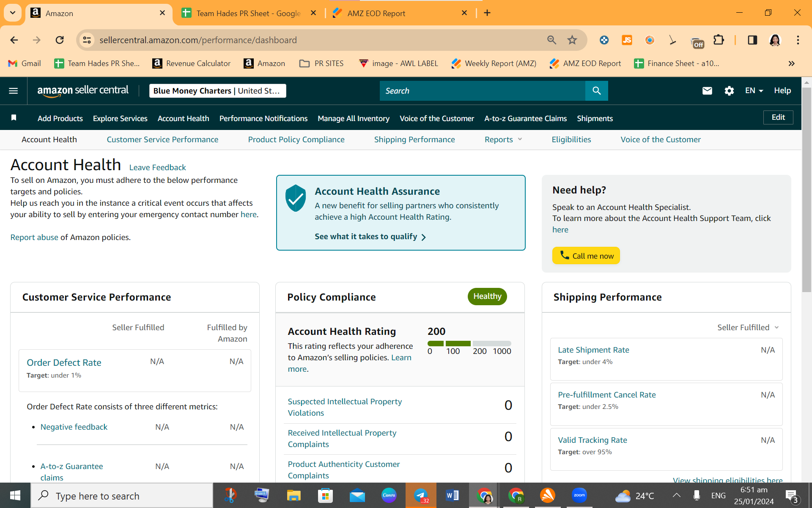Open the Late Shipment Rate link
Screen dimensions: 812x508
[x=593, y=350]
